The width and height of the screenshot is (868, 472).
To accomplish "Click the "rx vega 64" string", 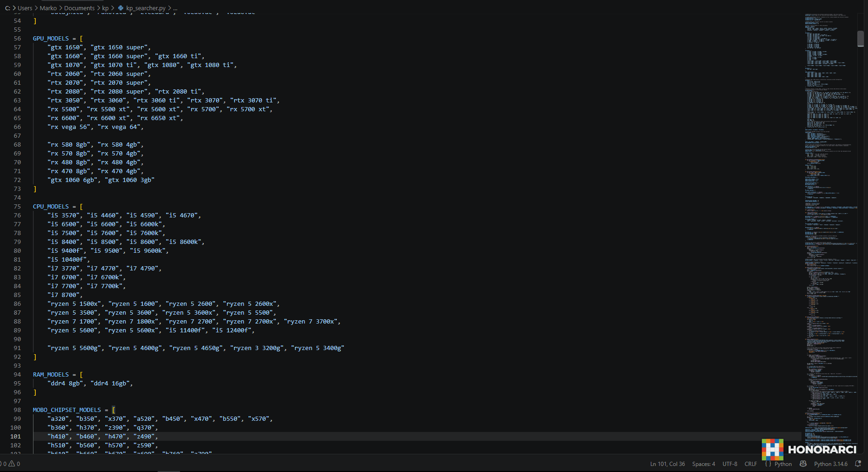I will coord(119,127).
